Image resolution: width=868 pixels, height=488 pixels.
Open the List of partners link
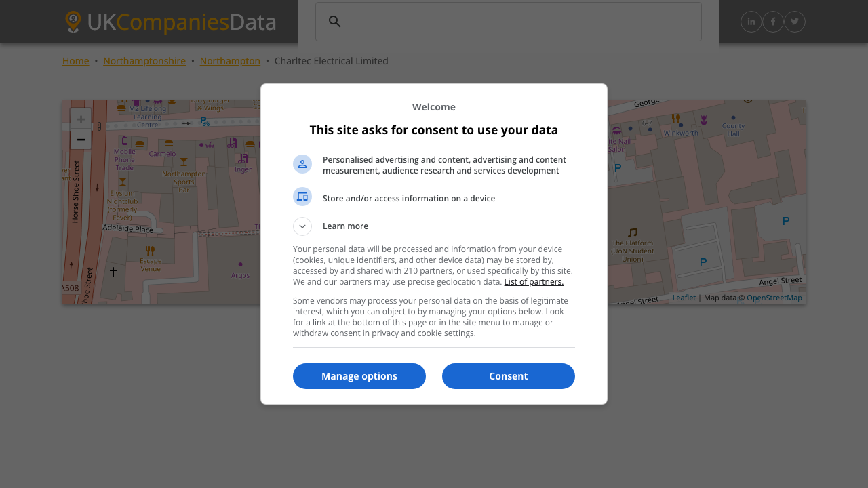click(x=534, y=282)
